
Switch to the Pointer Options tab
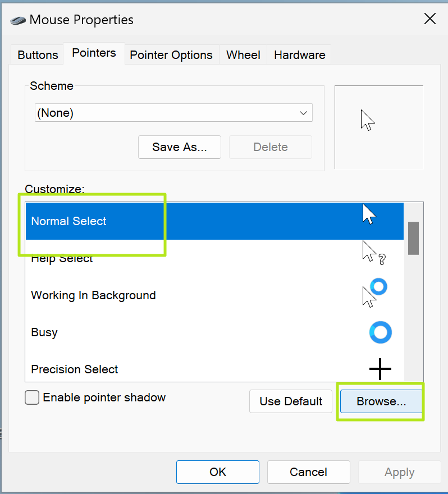point(171,54)
